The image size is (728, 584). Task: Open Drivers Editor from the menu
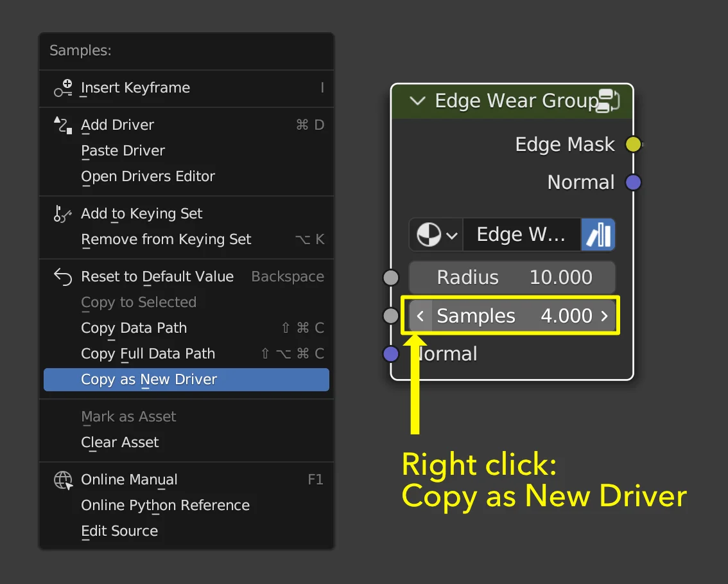pos(148,177)
